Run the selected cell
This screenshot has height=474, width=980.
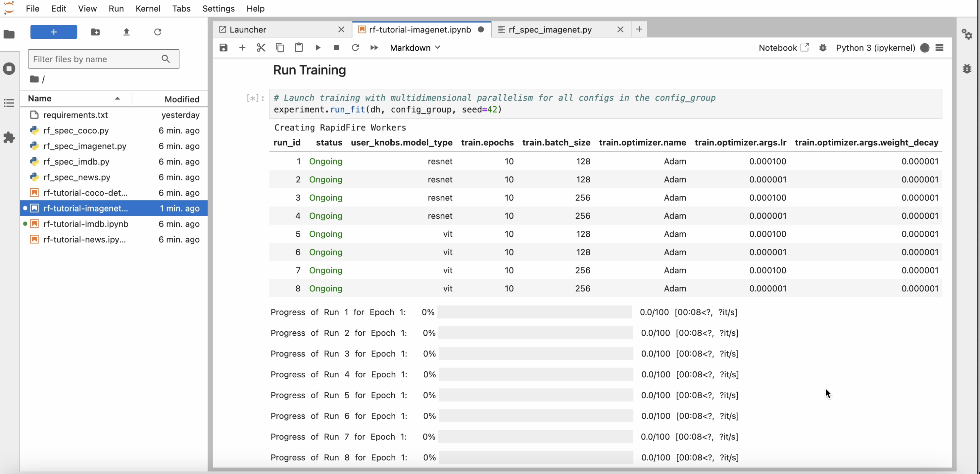(318, 48)
